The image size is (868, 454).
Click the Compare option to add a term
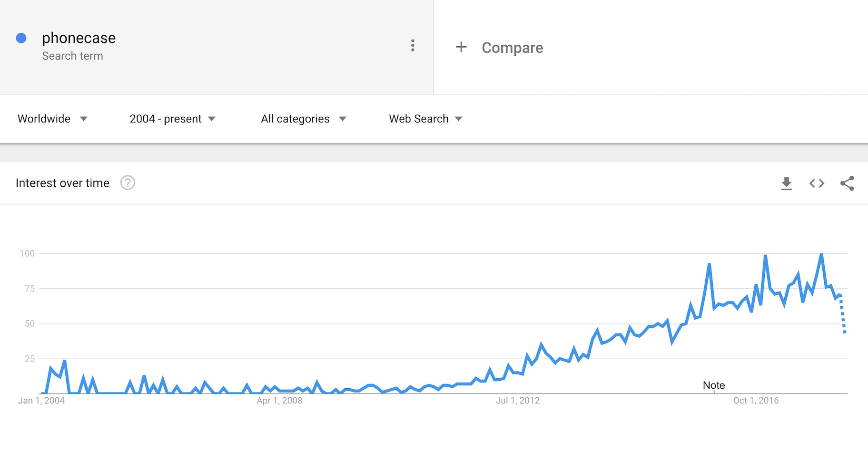click(x=512, y=47)
